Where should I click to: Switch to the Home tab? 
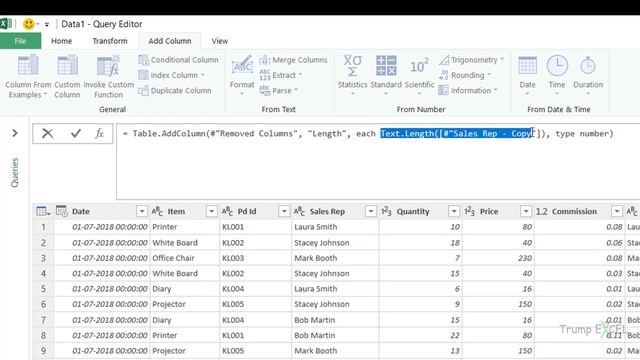point(62,41)
